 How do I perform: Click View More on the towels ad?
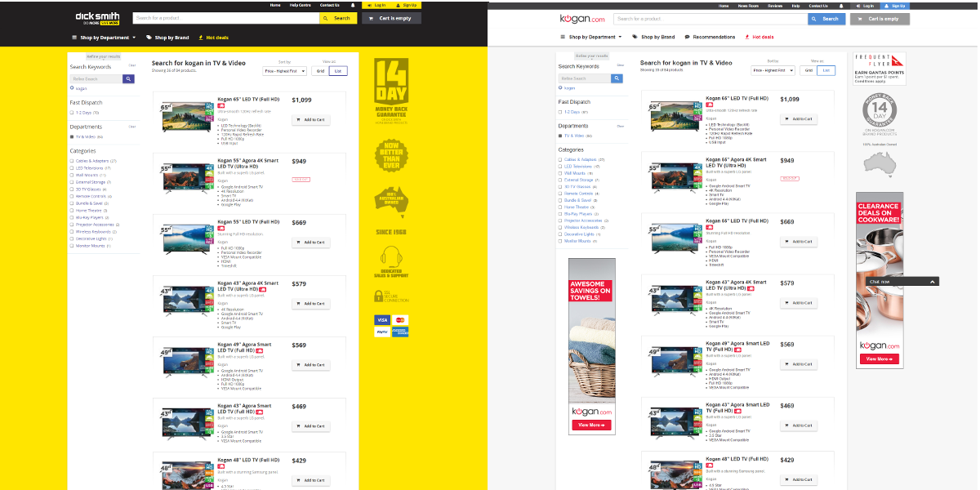[590, 425]
